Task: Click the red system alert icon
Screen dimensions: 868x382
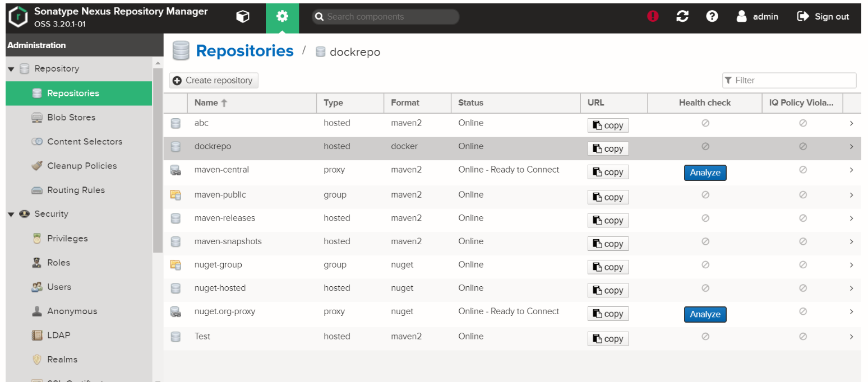Action: click(653, 17)
